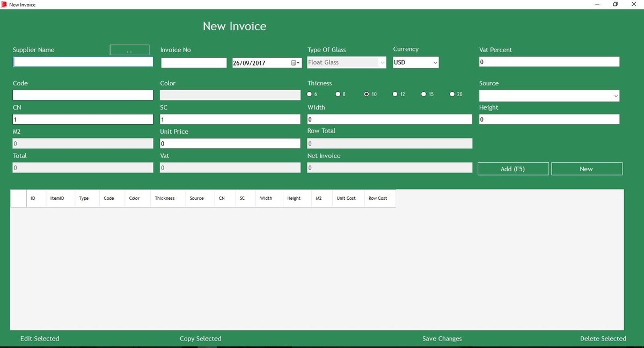The height and width of the screenshot is (348, 644).
Task: Pick thickness 15 radio button
Action: (x=423, y=94)
